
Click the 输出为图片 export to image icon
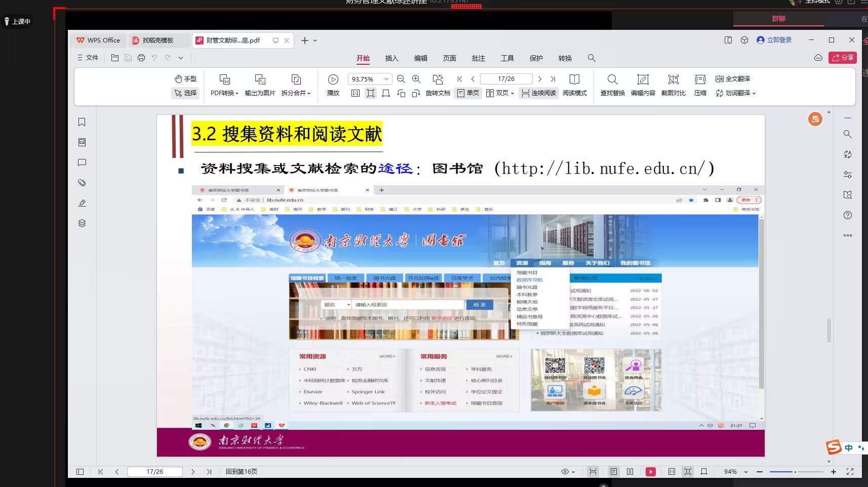[260, 85]
